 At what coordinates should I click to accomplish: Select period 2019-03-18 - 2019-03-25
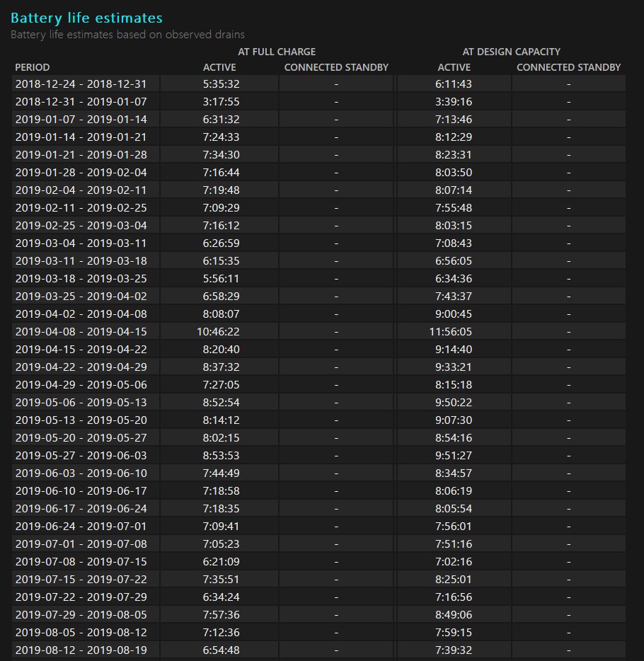(81, 279)
